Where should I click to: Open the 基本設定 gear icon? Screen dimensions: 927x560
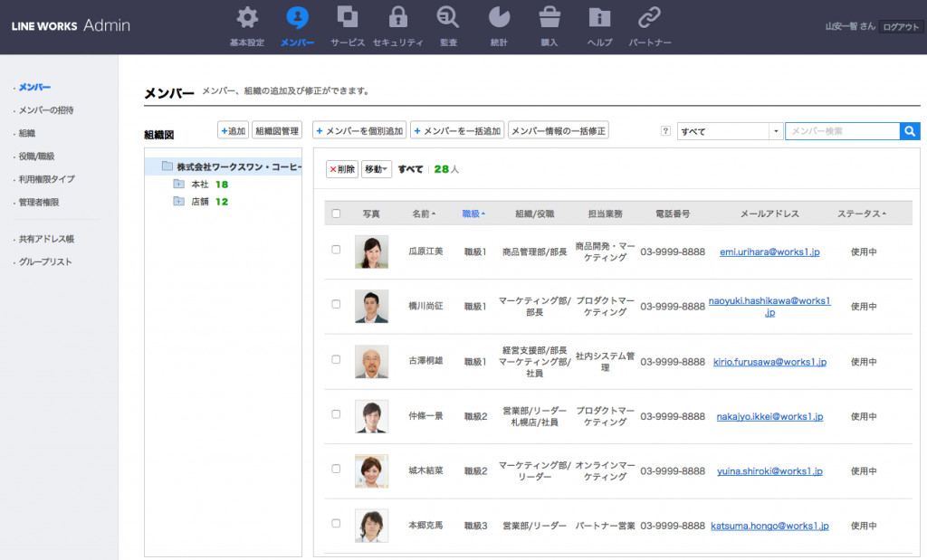(x=246, y=18)
